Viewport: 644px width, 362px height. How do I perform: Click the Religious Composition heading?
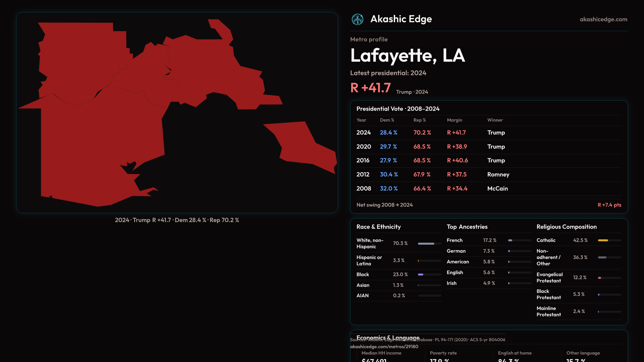[x=566, y=227]
